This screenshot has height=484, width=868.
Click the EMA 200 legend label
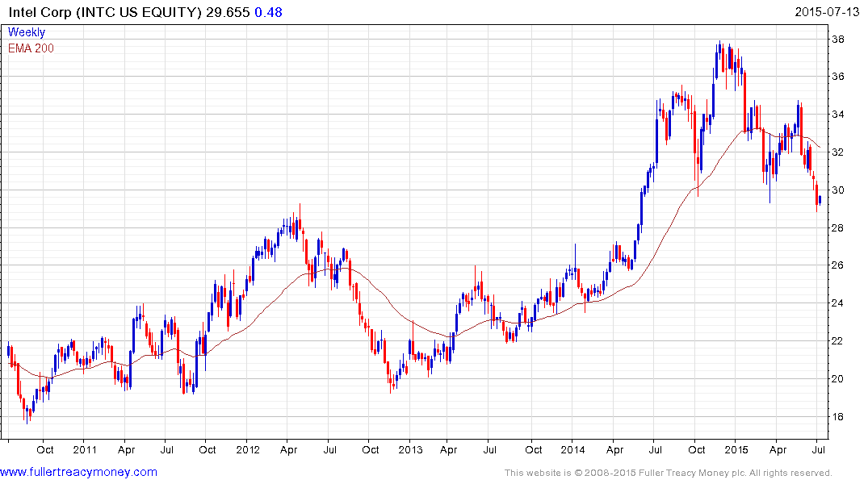coord(31,48)
